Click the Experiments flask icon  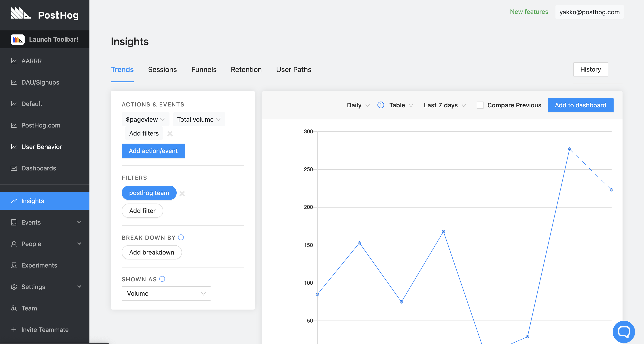(14, 265)
